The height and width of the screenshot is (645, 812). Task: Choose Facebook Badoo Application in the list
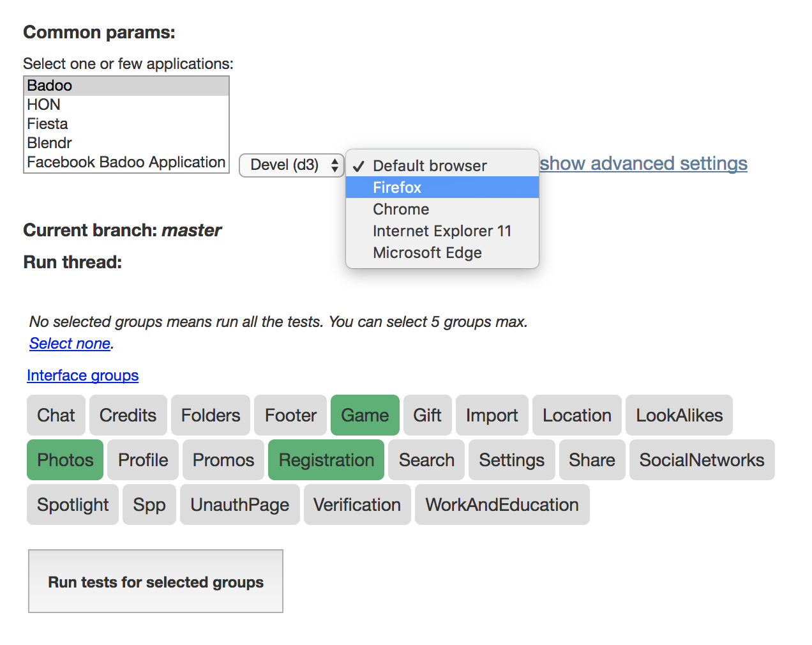pyautogui.click(x=126, y=162)
